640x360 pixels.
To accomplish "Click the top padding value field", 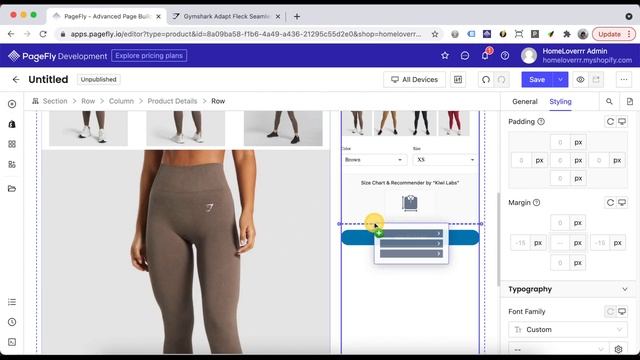I will (560, 142).
